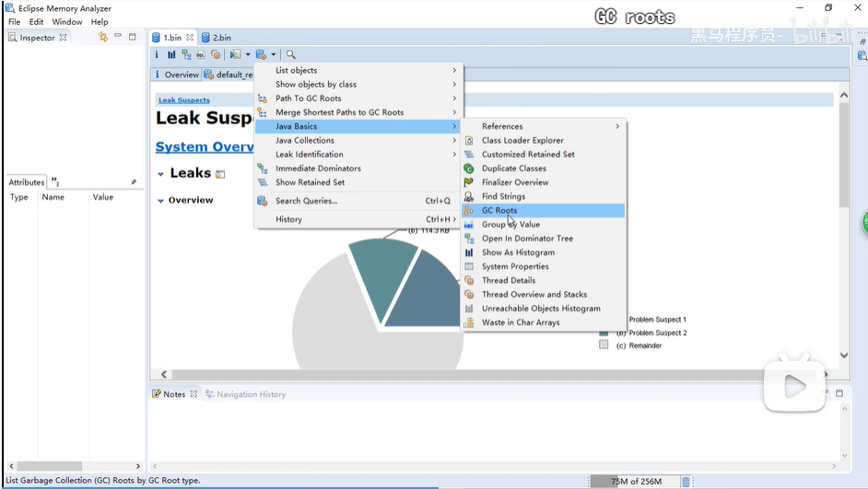Close the Notes view tab
The width and height of the screenshot is (868, 489).
pyautogui.click(x=194, y=394)
